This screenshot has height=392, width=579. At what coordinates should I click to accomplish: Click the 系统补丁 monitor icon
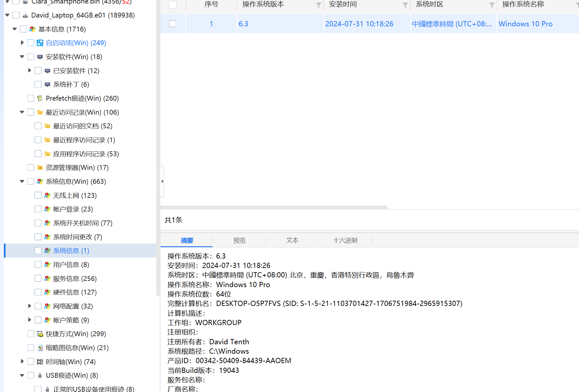pos(47,84)
